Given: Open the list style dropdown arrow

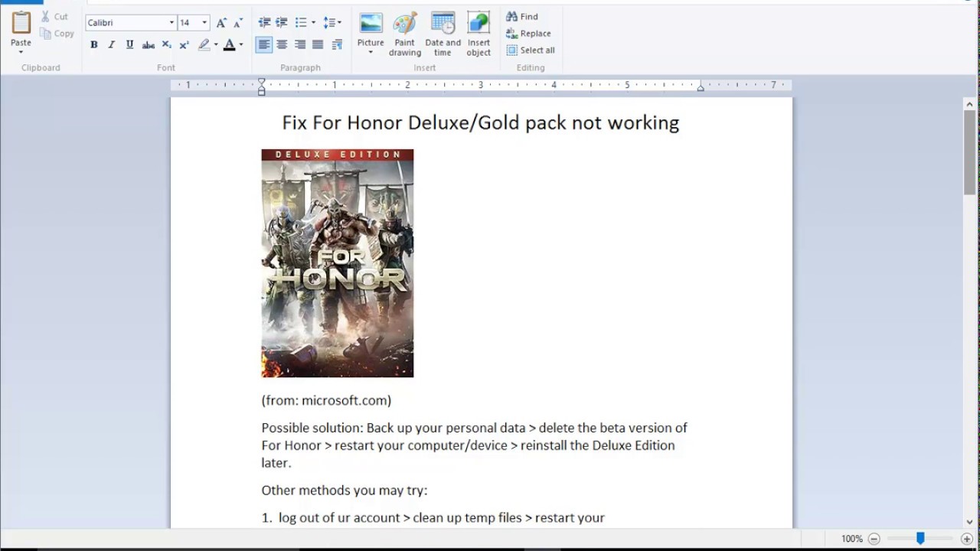Looking at the screenshot, I should coord(313,23).
